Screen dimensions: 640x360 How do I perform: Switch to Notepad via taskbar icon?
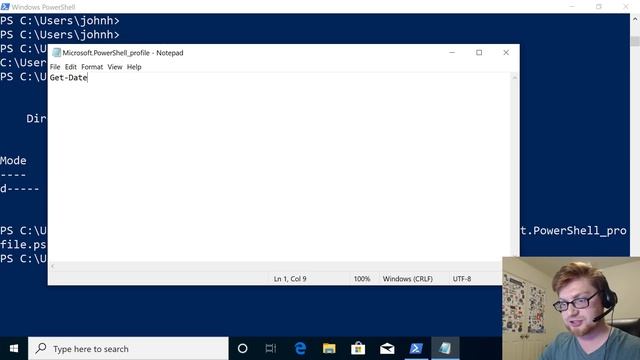[x=445, y=349]
